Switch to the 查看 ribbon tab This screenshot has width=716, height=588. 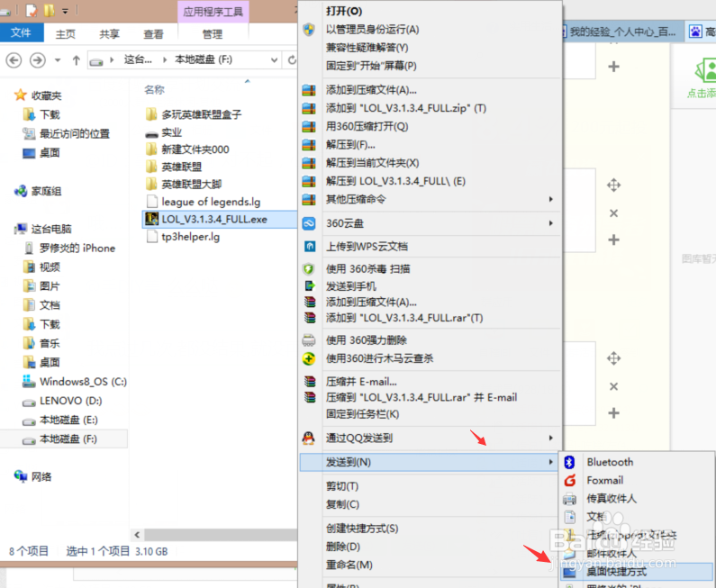pyautogui.click(x=153, y=34)
